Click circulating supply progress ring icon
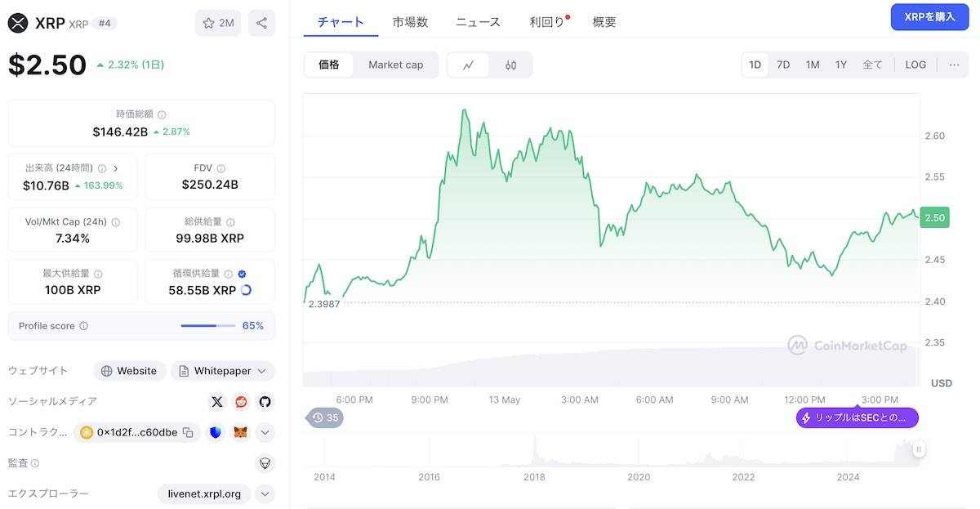This screenshot has height=509, width=980. (x=246, y=290)
